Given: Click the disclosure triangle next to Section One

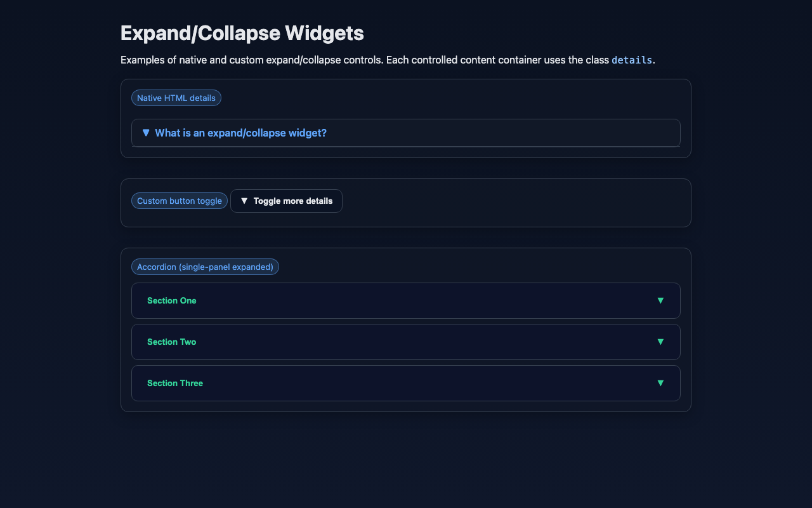Looking at the screenshot, I should (x=660, y=300).
